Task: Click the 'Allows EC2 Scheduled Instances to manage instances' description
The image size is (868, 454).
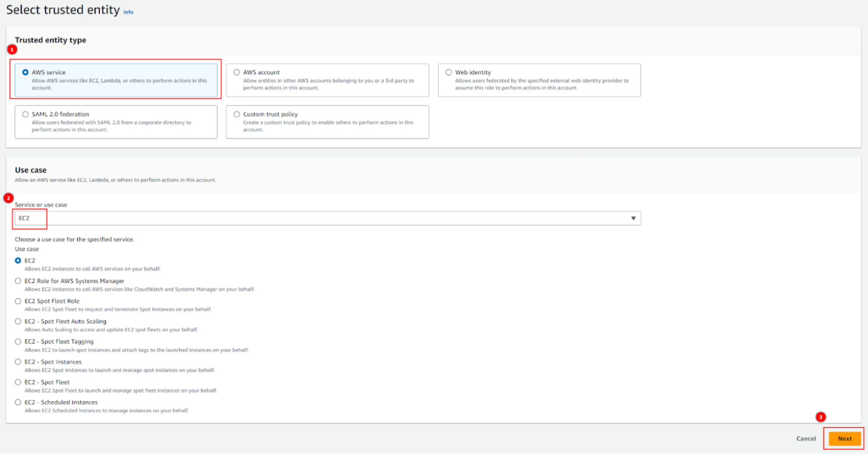Action: pos(107,411)
